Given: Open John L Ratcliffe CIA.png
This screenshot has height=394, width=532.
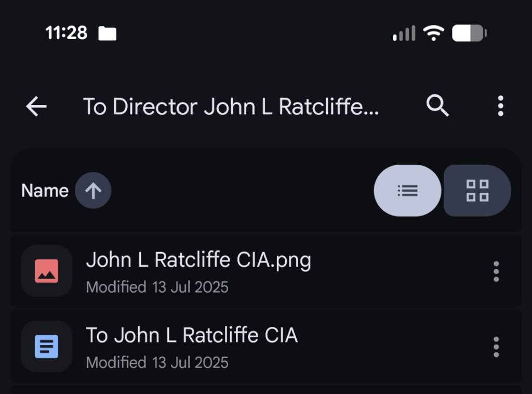Looking at the screenshot, I should [198, 260].
